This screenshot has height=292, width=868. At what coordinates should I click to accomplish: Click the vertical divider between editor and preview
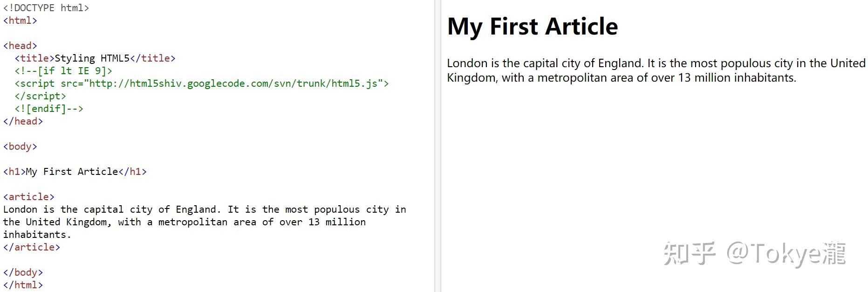pyautogui.click(x=438, y=146)
